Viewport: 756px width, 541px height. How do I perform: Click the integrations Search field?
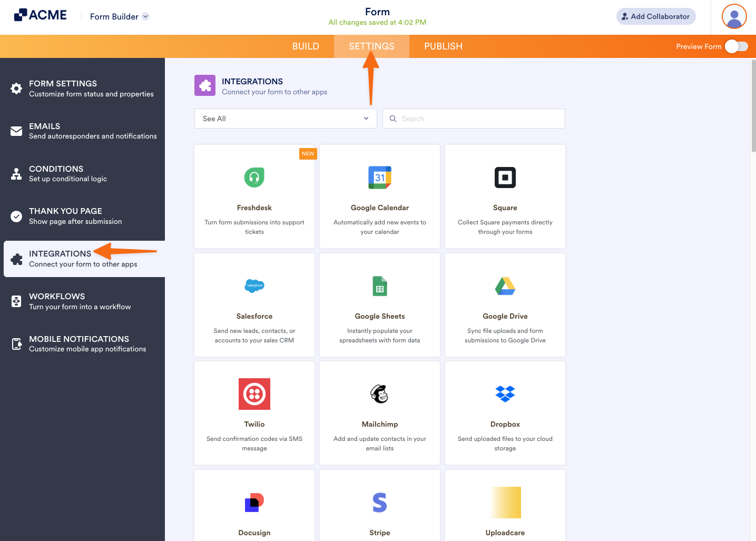(474, 119)
